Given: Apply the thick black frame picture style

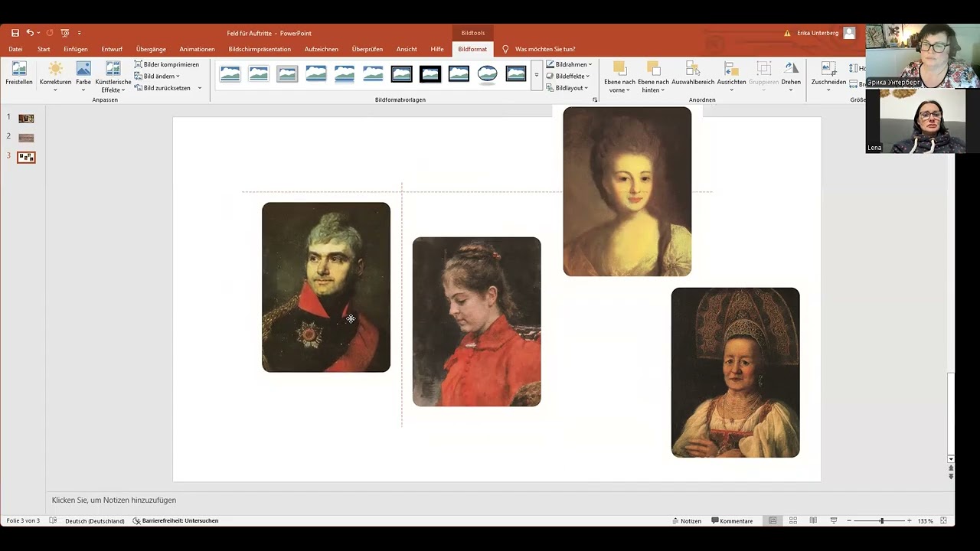Looking at the screenshot, I should (x=430, y=73).
